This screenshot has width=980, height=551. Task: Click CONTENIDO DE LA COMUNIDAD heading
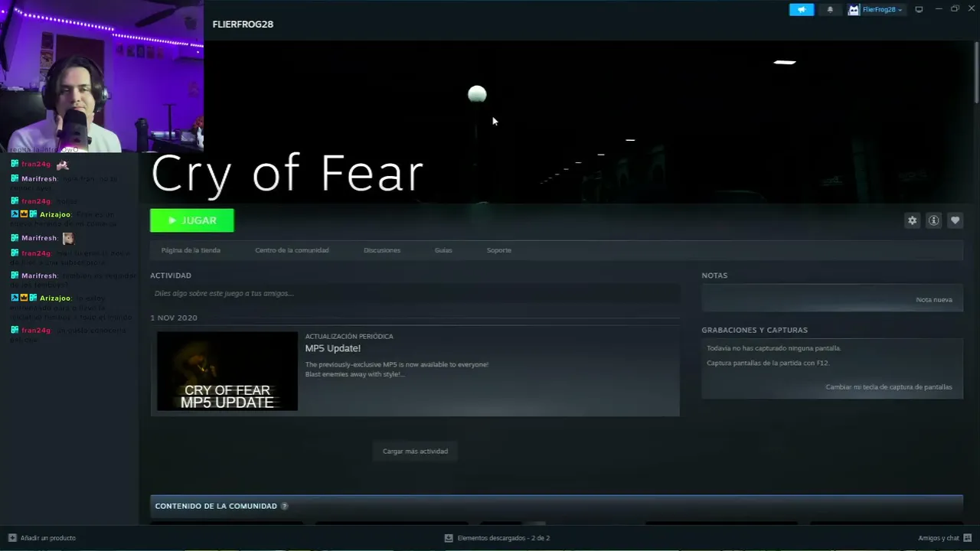(x=216, y=506)
